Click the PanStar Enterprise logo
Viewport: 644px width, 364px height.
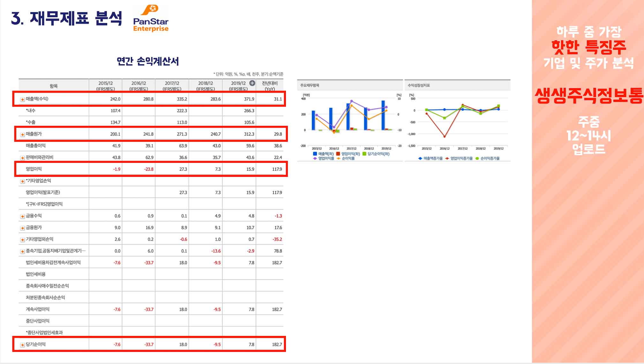point(151,19)
